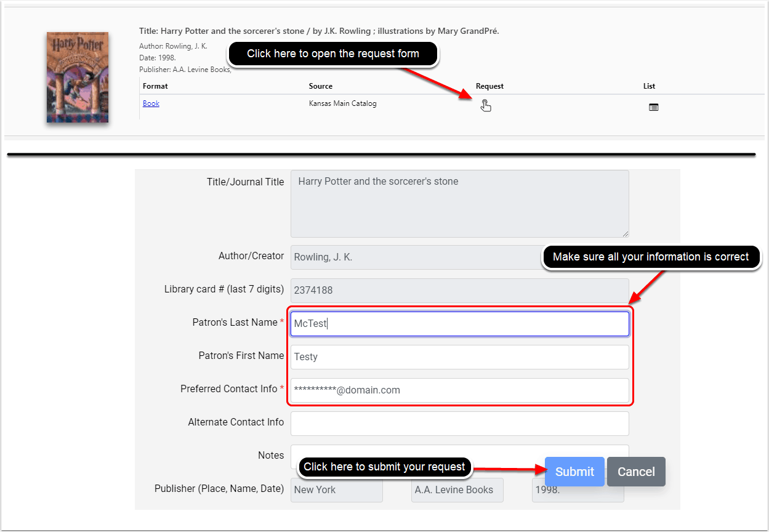The height and width of the screenshot is (532, 769).
Task: Click the List column header
Action: click(649, 86)
